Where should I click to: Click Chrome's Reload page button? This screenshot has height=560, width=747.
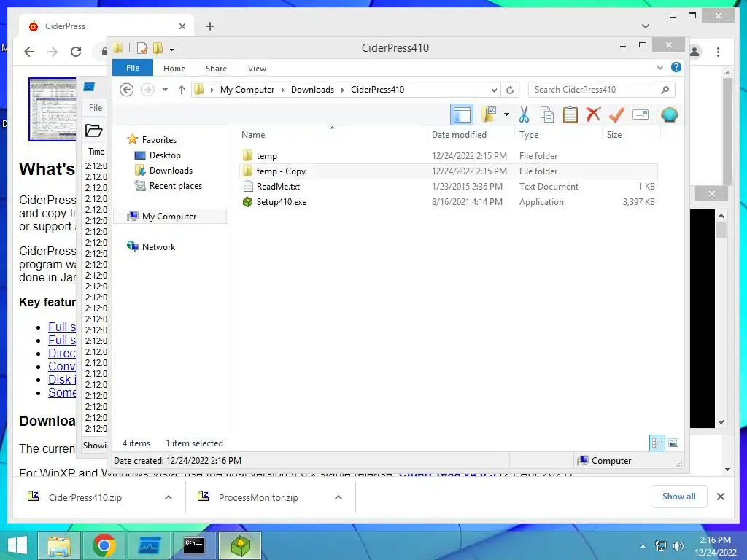coord(76,52)
